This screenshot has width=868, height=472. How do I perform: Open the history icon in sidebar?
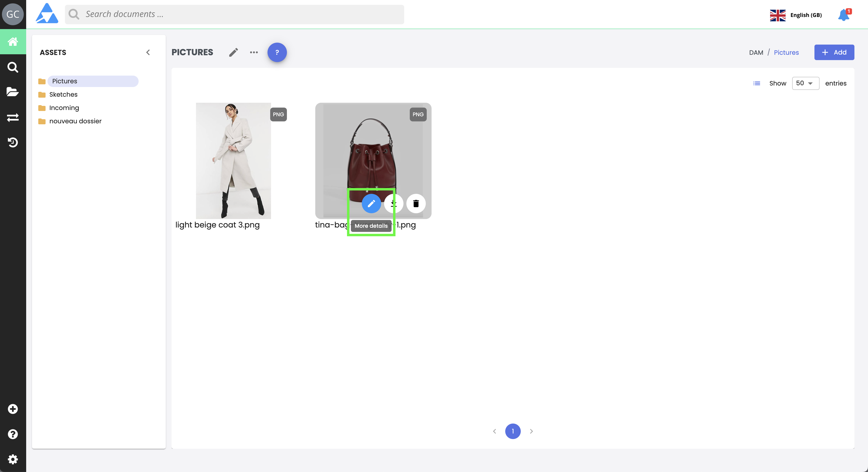13,142
